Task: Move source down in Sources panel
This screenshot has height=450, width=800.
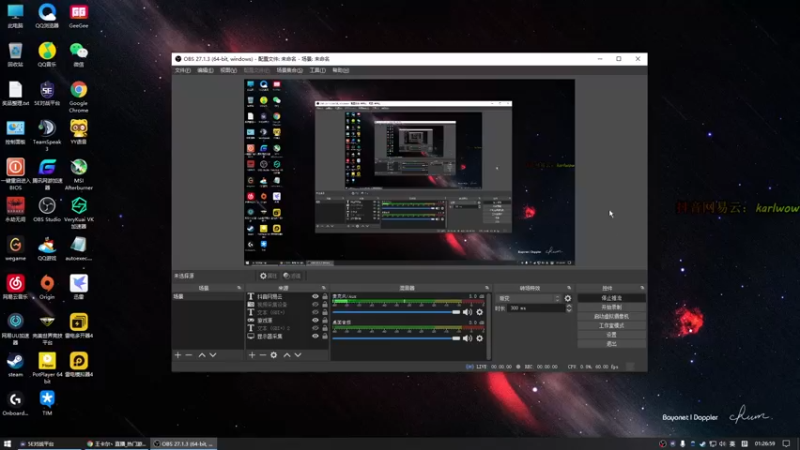Action: (x=298, y=355)
